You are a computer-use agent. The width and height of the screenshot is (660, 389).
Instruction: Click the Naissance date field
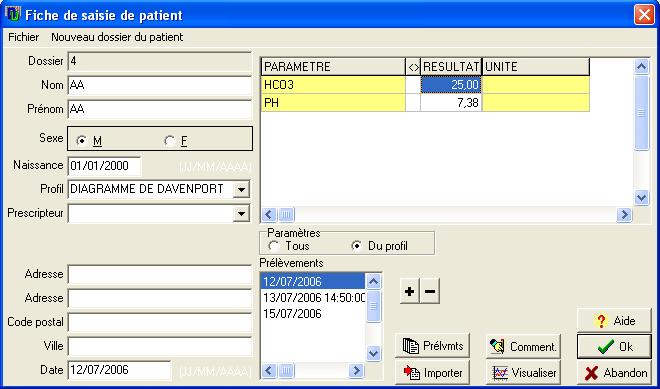click(104, 166)
